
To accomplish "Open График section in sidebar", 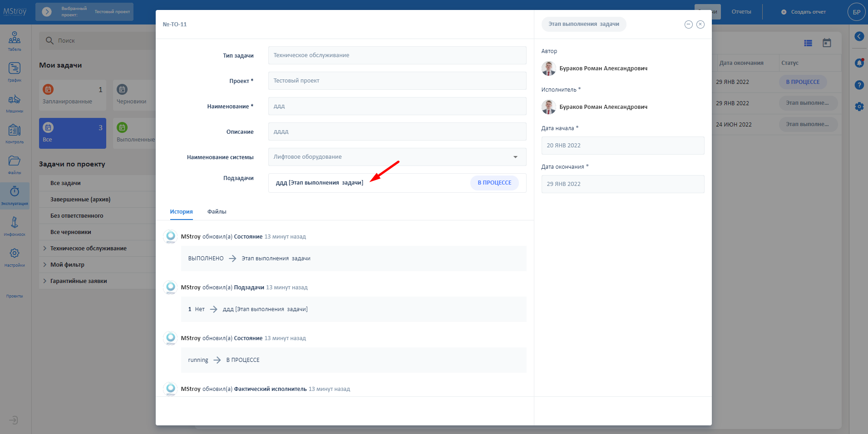I will 15,72.
